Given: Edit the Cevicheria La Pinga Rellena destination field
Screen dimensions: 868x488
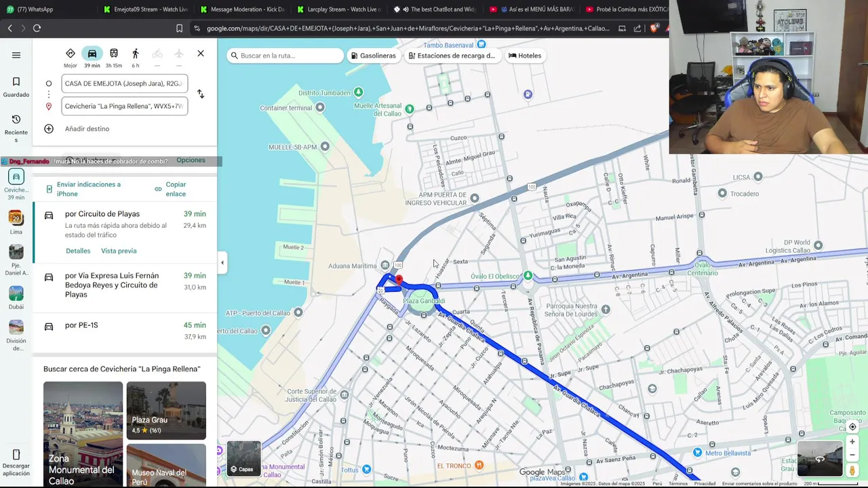Looking at the screenshot, I should pos(124,106).
